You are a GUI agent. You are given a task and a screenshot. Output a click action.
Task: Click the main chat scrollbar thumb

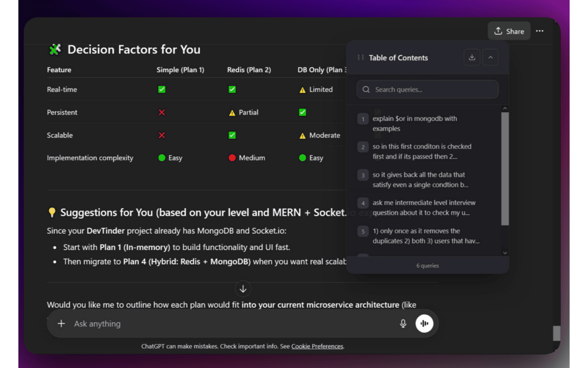coord(556,333)
